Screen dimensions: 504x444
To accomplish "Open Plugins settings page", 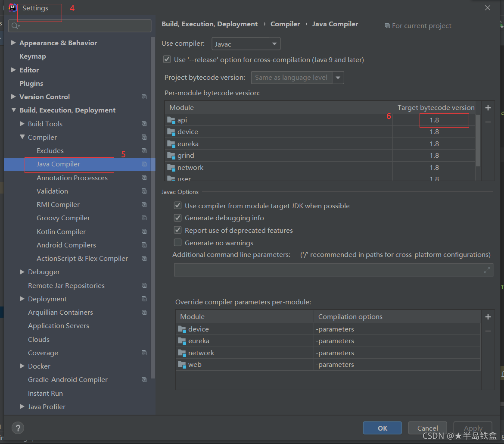I will point(31,83).
